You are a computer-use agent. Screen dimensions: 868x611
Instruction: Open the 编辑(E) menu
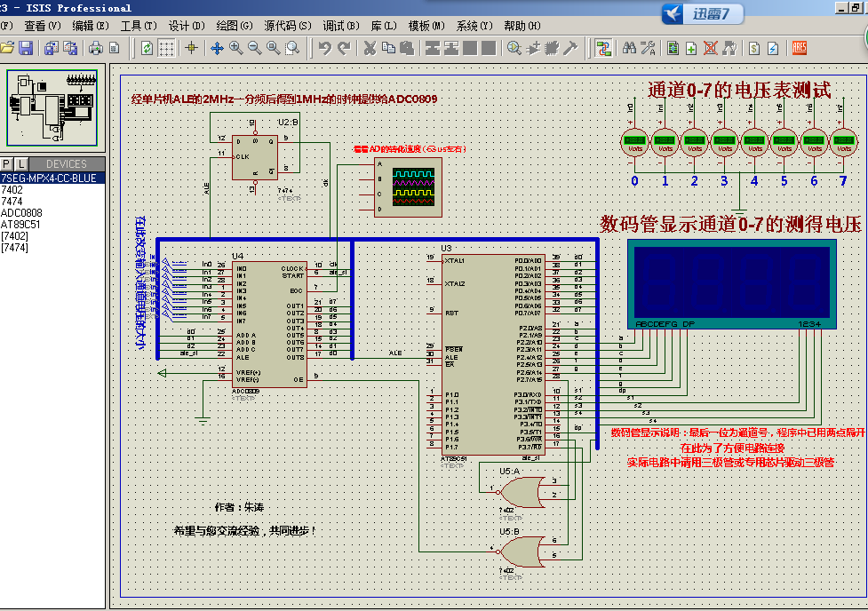coord(90,26)
